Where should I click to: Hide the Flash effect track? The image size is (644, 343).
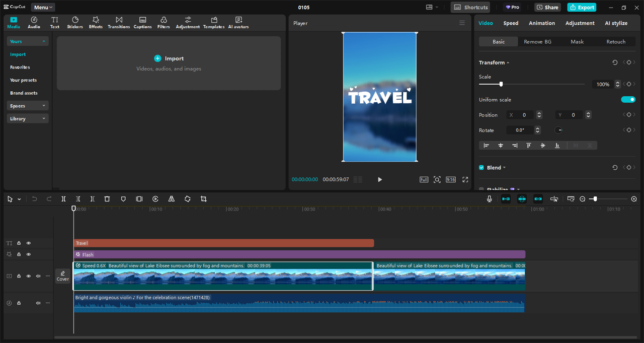pyautogui.click(x=29, y=254)
